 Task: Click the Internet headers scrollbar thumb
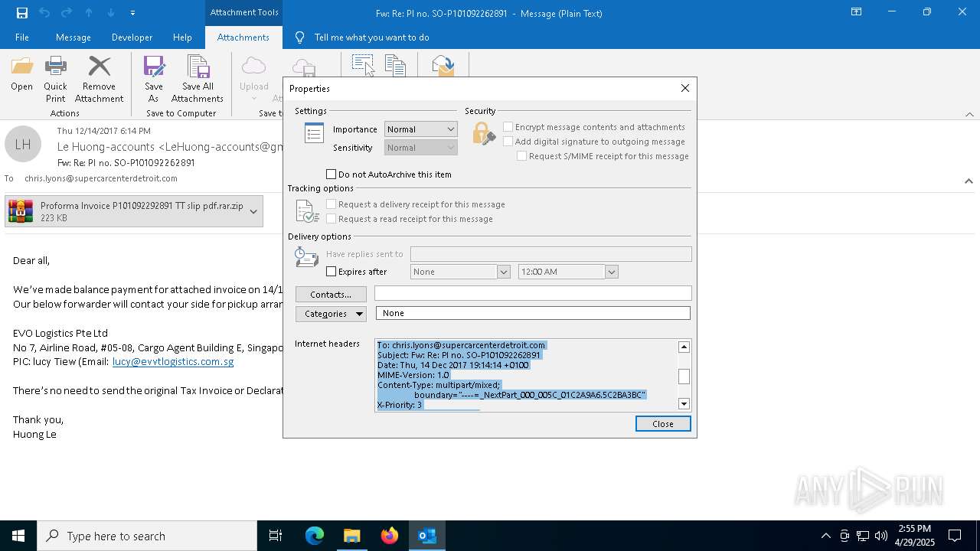[x=684, y=376]
